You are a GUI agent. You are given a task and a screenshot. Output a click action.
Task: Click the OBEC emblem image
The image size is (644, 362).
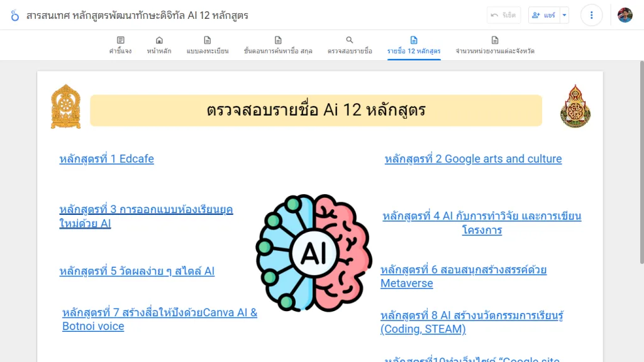(575, 106)
